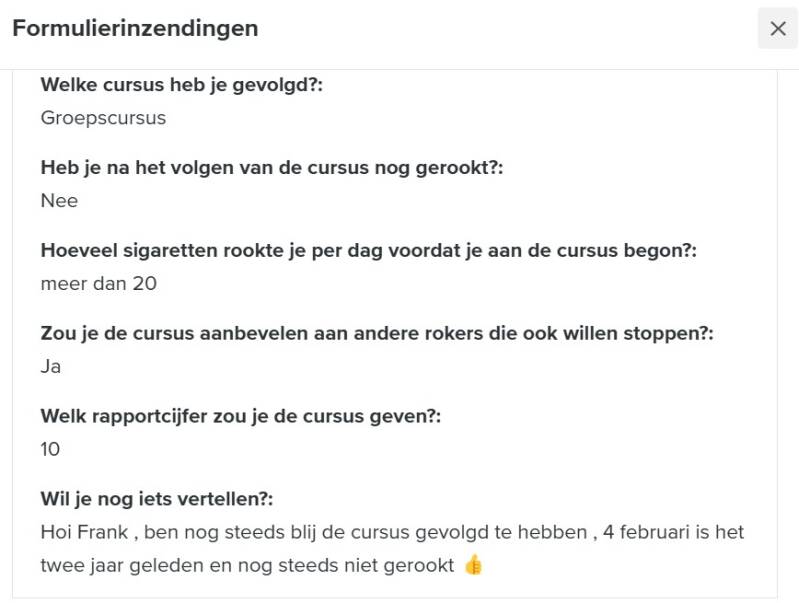Click the answer 'Ja'
Image resolution: width=799 pixels, height=603 pixels.
coord(51,367)
